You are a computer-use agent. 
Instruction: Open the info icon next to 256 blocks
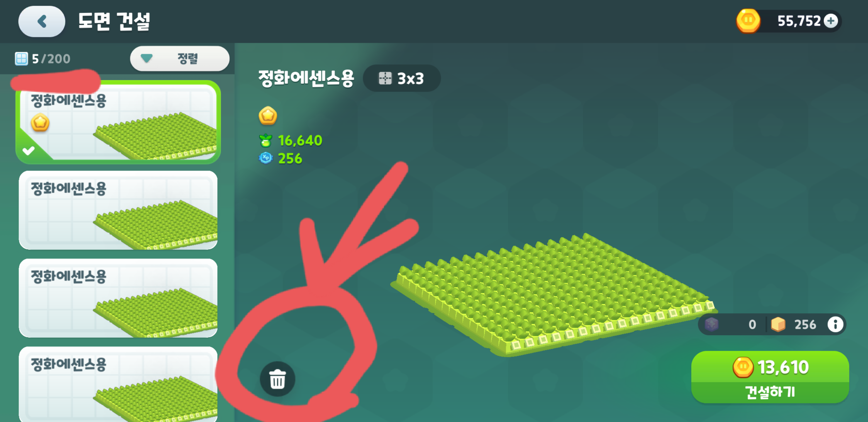coord(835,324)
